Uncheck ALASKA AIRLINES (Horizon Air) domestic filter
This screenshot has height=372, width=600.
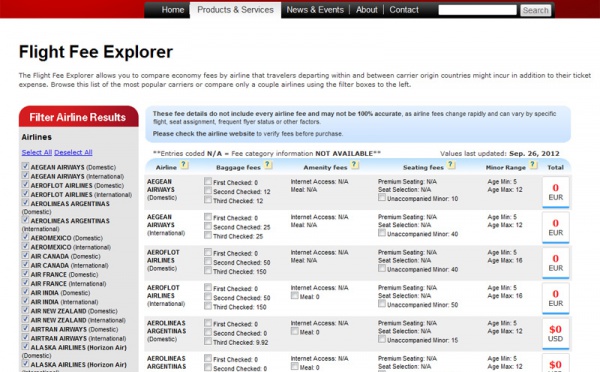click(26, 347)
